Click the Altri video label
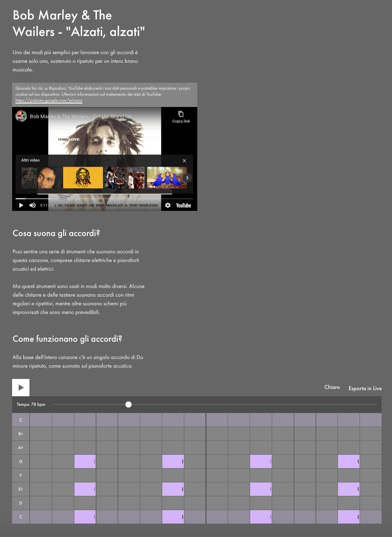392x537 pixels. click(x=30, y=160)
